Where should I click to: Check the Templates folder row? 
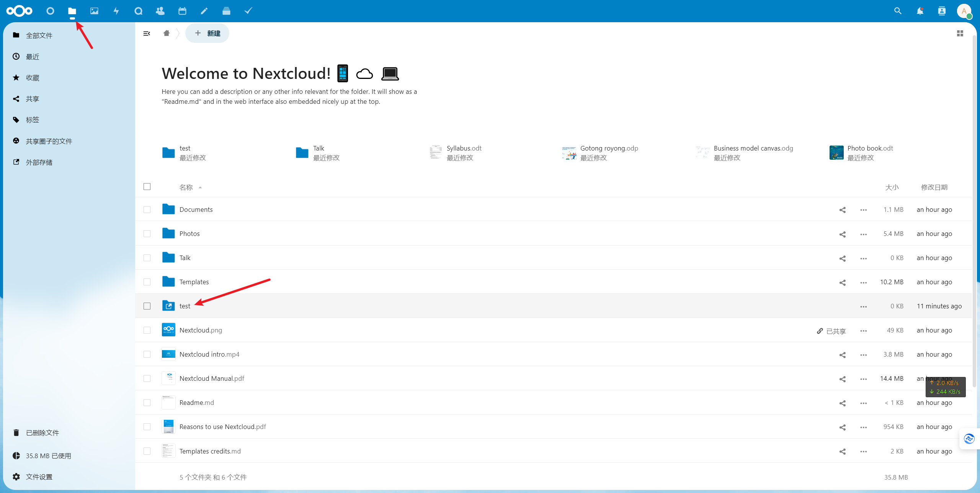pyautogui.click(x=147, y=282)
